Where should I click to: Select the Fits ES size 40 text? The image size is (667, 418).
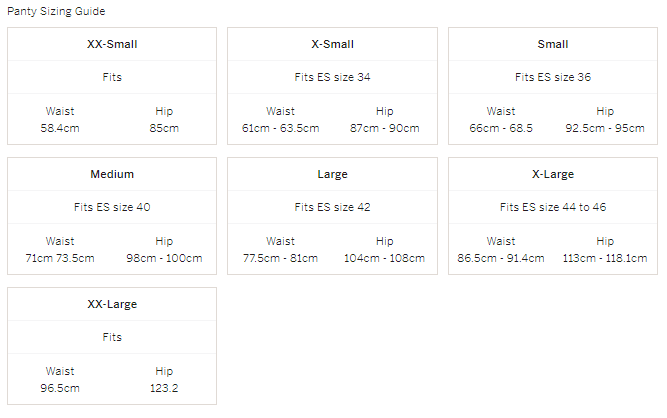(112, 207)
